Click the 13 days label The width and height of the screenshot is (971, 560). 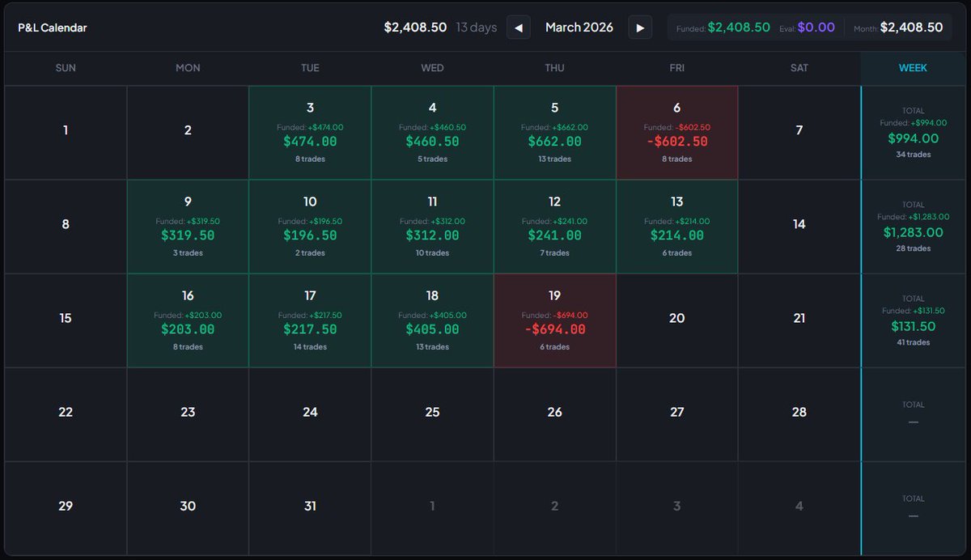pos(477,28)
